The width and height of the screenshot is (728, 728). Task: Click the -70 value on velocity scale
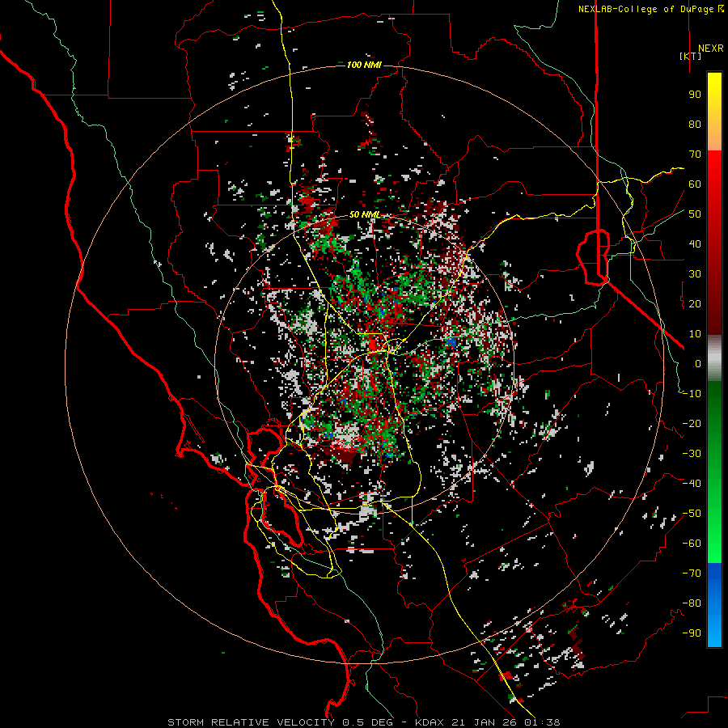click(x=692, y=574)
